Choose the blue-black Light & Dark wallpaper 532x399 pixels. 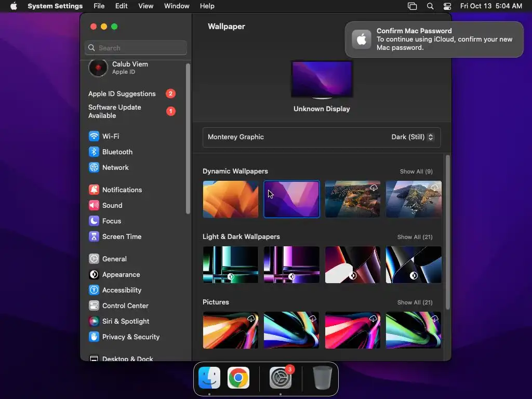point(414,264)
